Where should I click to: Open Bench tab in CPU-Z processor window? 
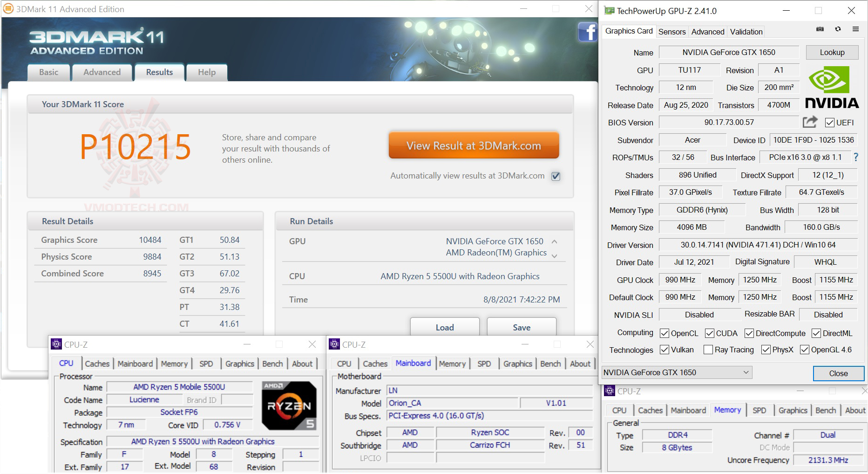(272, 364)
